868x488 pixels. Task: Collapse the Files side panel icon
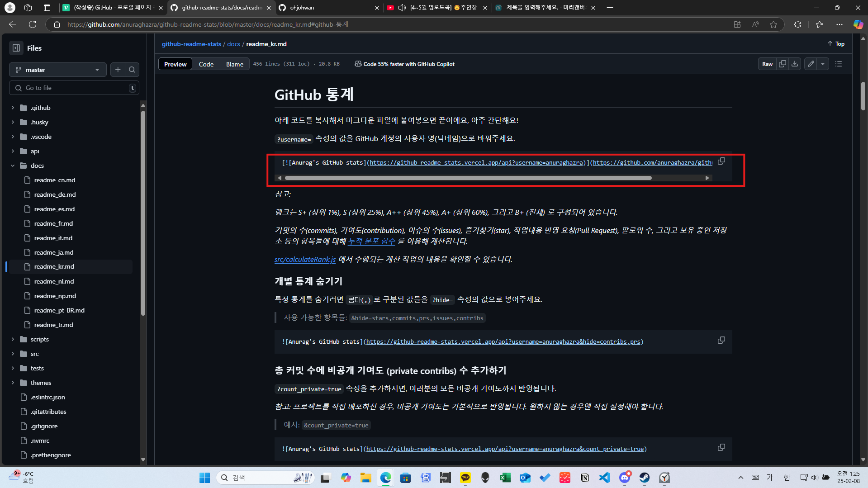click(16, 48)
